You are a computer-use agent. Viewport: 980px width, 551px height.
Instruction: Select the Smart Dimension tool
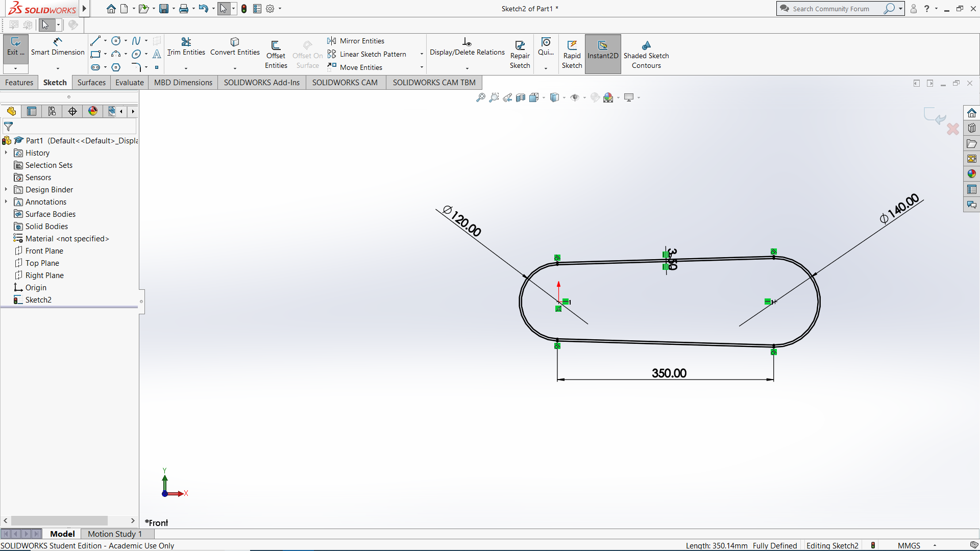tap(57, 48)
